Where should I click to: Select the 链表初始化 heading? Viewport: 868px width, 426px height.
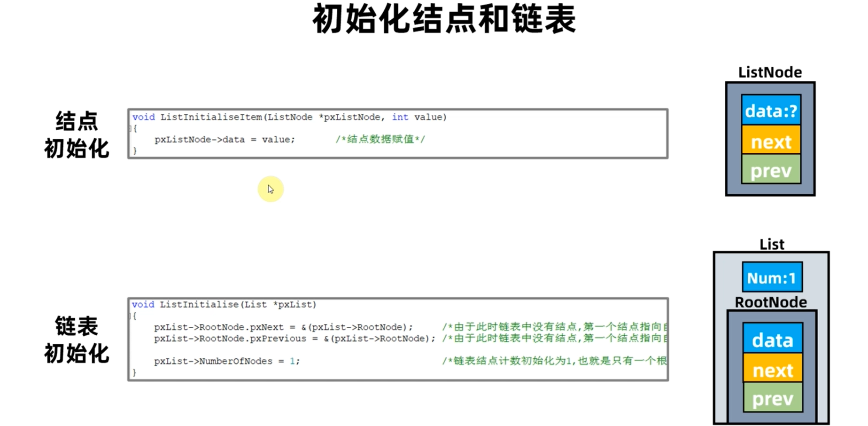[77, 339]
